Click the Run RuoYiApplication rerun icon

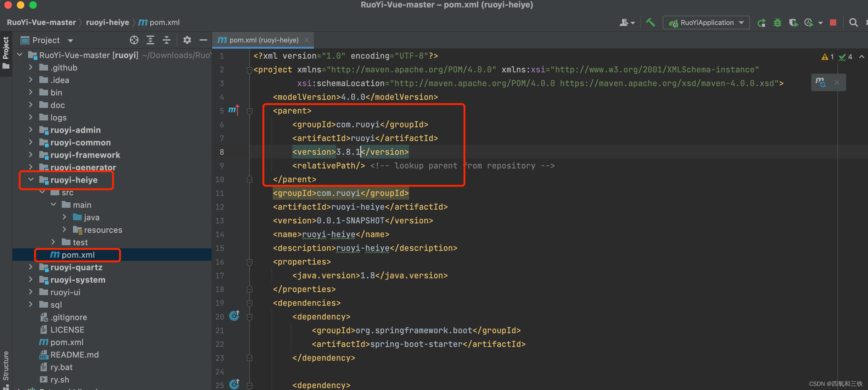[761, 22]
